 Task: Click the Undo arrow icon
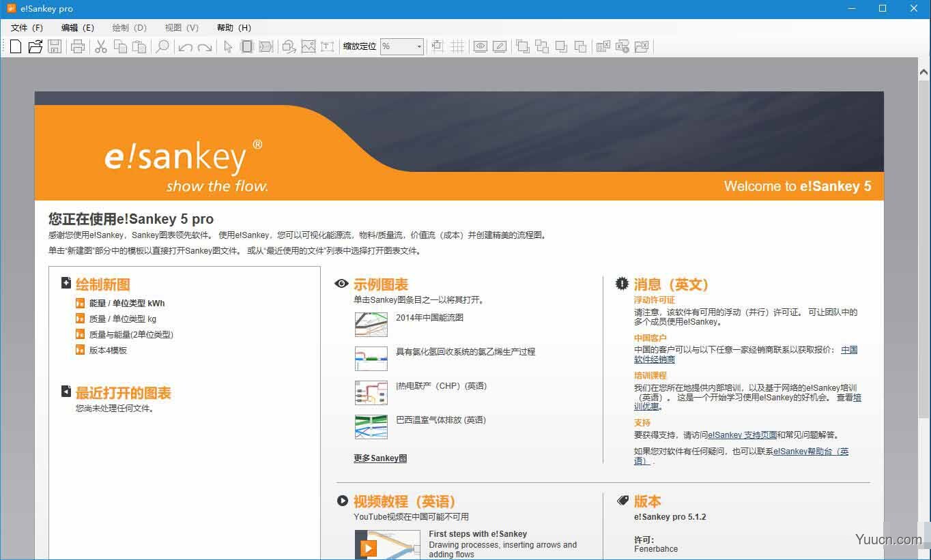[x=184, y=46]
